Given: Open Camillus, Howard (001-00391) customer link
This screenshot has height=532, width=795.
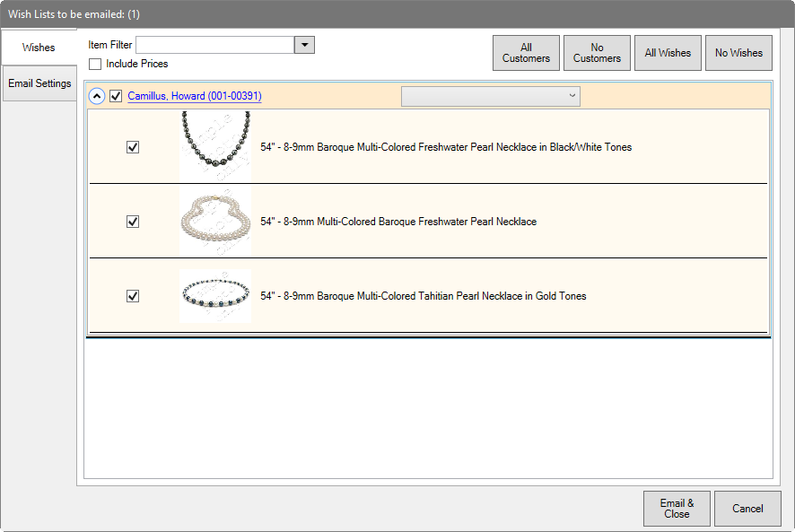Looking at the screenshot, I should point(195,96).
